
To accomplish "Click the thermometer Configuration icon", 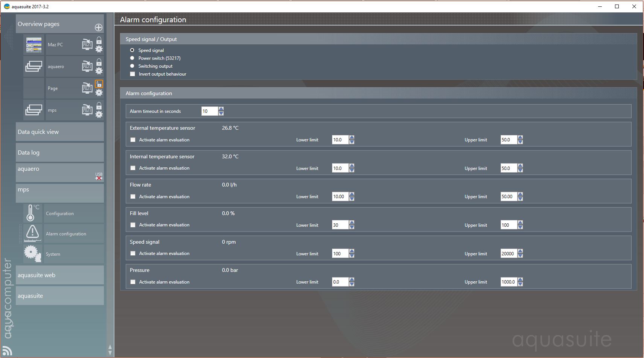I will tap(31, 213).
